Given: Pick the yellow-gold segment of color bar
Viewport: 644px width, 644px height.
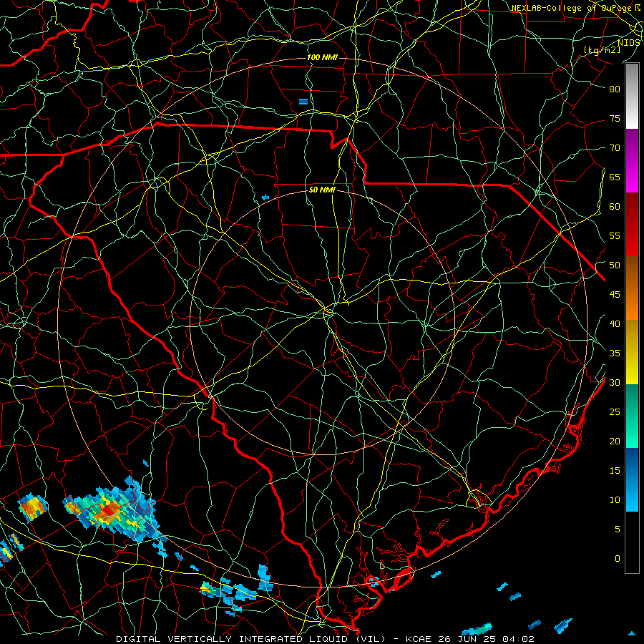Looking at the screenshot, I should 632,352.
